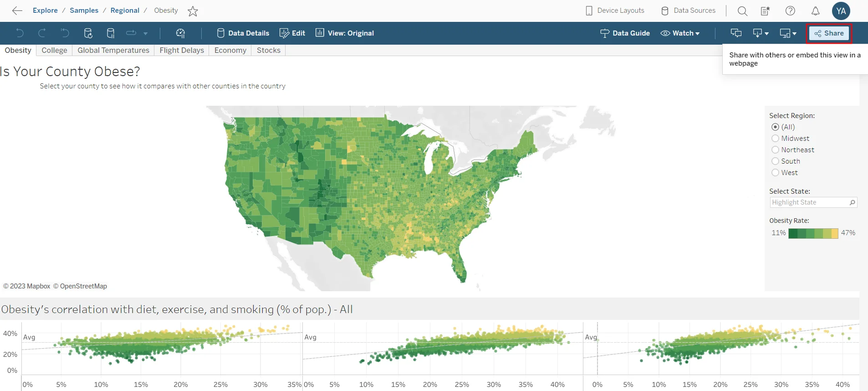Click the YA user avatar
This screenshot has height=391, width=868.
click(841, 11)
